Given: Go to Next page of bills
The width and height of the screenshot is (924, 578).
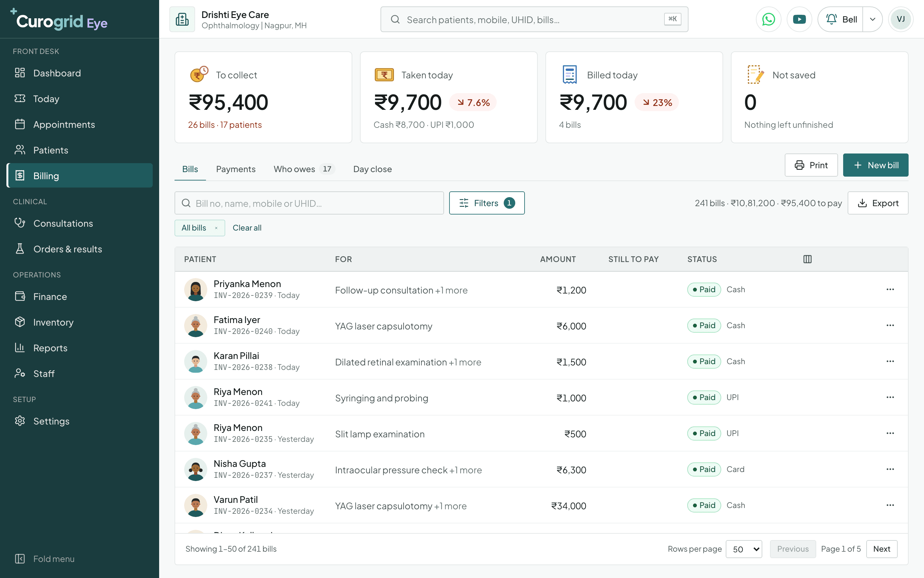Looking at the screenshot, I should (x=882, y=549).
